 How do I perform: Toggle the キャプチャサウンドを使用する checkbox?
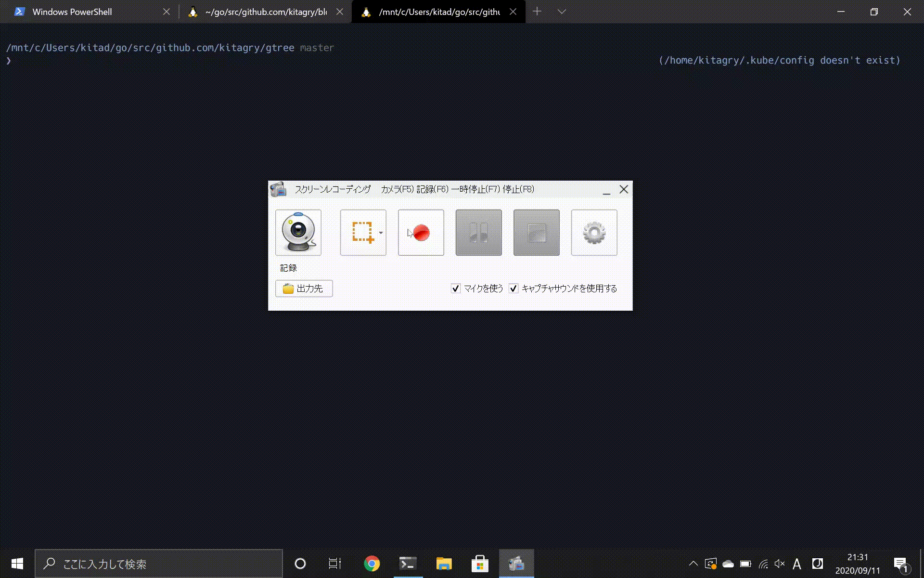click(x=513, y=289)
